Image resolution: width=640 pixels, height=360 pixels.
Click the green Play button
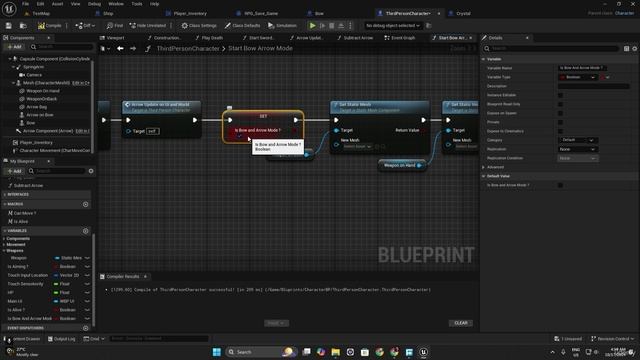click(313, 26)
